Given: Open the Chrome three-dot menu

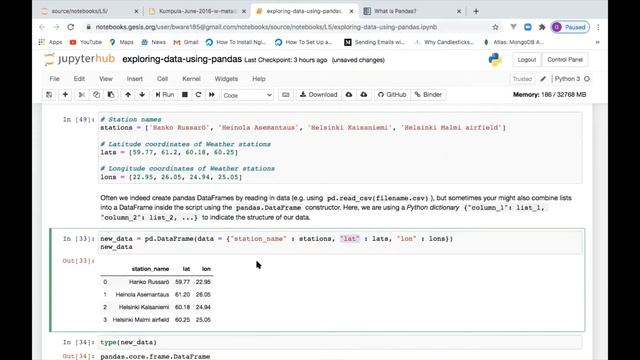Looking at the screenshot, I should 598,27.
